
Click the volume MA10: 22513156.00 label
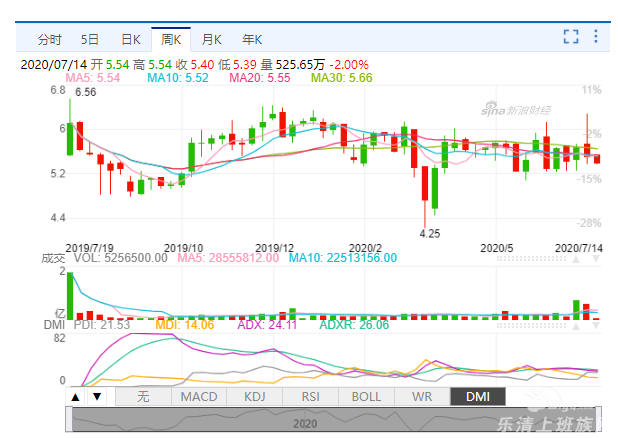[343, 258]
